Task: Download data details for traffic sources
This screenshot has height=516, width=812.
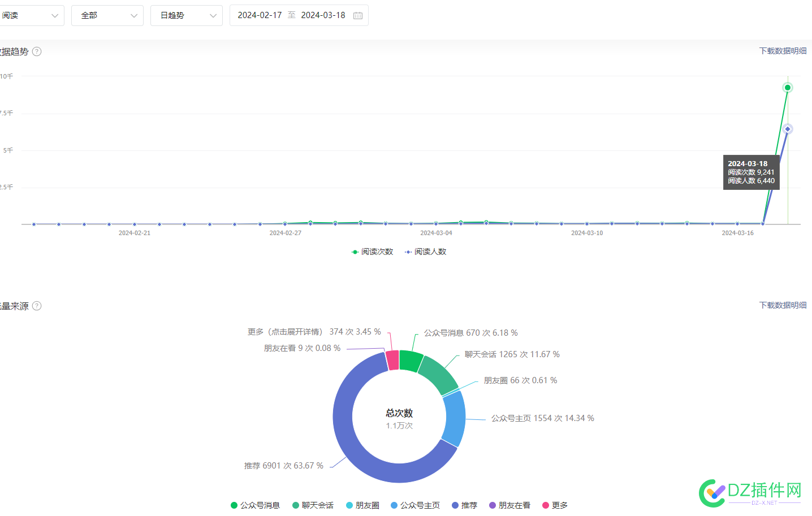Action: [x=783, y=305]
